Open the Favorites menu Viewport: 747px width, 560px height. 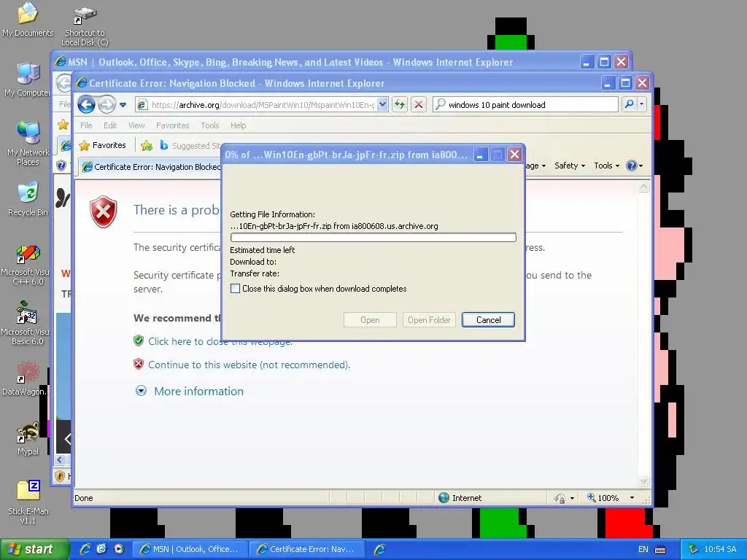(x=172, y=125)
